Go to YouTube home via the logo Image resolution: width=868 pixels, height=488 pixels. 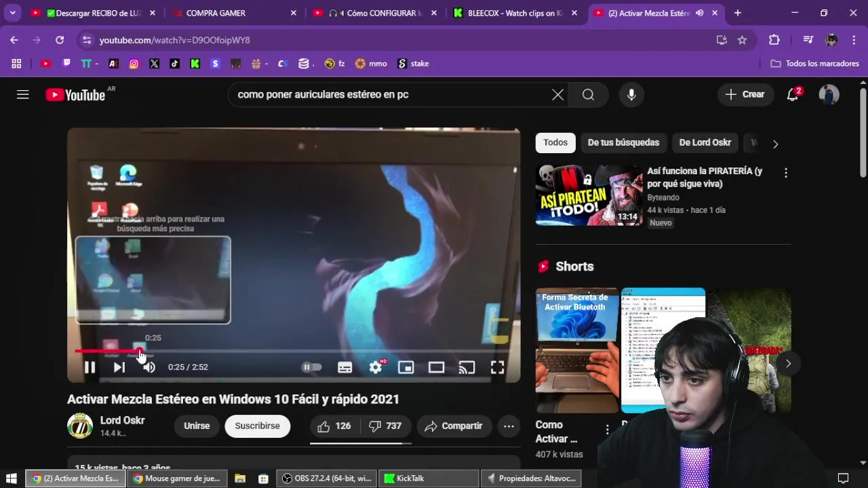click(x=75, y=95)
